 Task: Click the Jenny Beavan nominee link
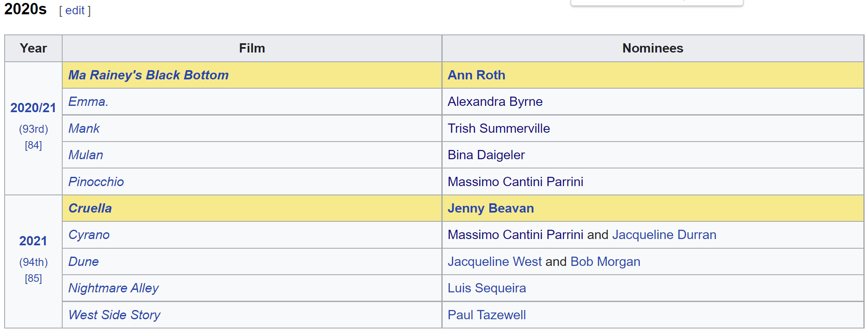[x=491, y=208]
